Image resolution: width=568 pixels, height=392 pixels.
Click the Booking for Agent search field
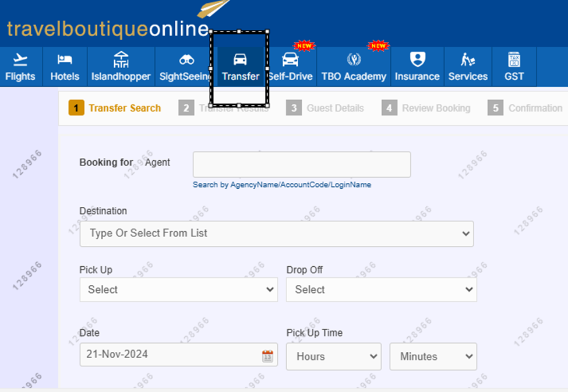click(301, 164)
